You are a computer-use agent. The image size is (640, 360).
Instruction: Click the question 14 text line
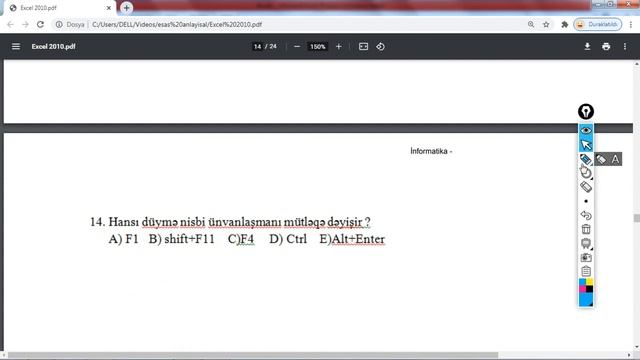(x=230, y=222)
